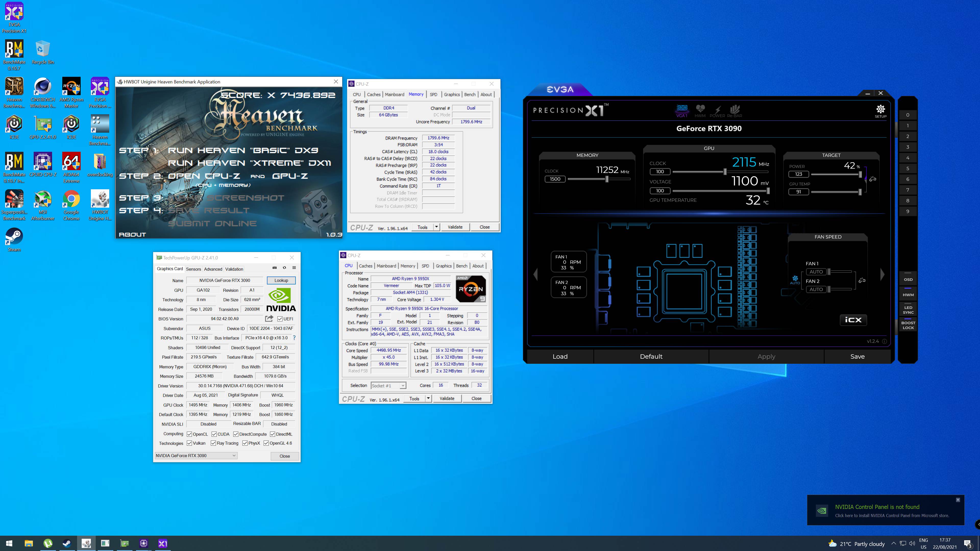Select the VGA 1 icon in Precision X1

click(682, 111)
